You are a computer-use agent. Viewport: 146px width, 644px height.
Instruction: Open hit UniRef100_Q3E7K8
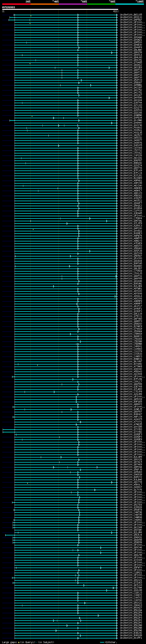[131, 387]
